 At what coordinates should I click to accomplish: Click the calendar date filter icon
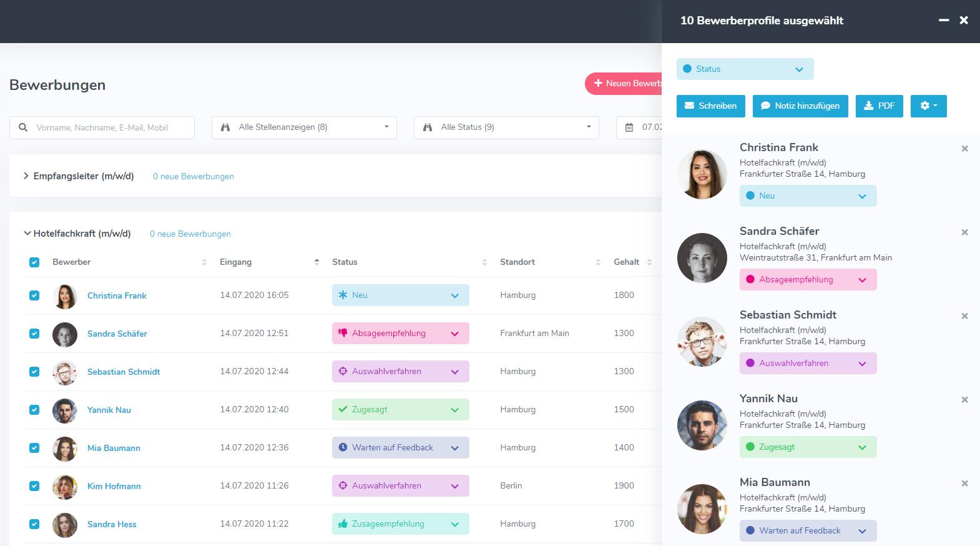point(629,127)
